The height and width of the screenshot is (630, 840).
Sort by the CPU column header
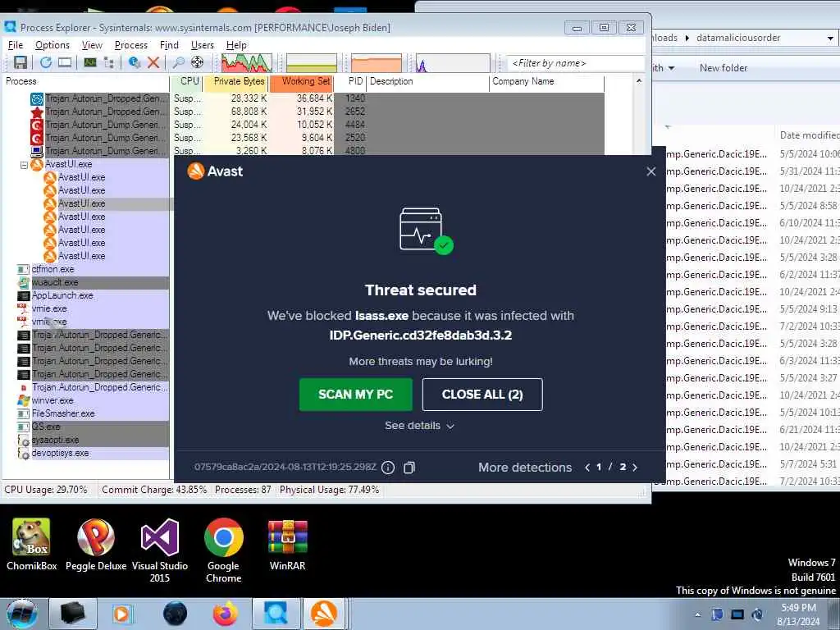click(x=186, y=81)
